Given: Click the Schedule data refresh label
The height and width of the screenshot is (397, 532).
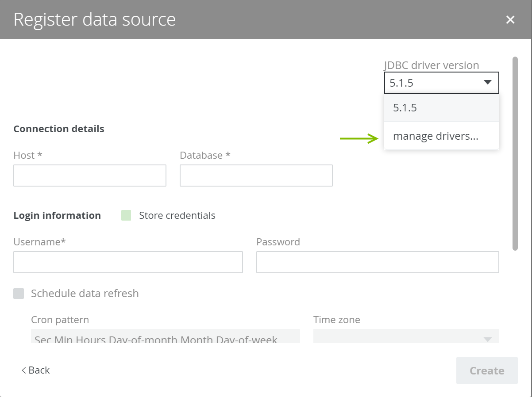Looking at the screenshot, I should pos(85,294).
